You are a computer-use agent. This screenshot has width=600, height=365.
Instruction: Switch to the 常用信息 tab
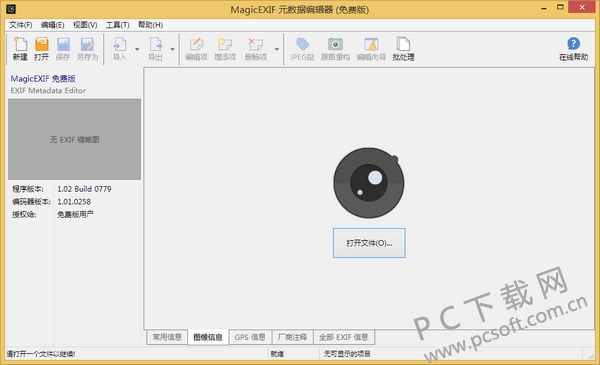167,337
